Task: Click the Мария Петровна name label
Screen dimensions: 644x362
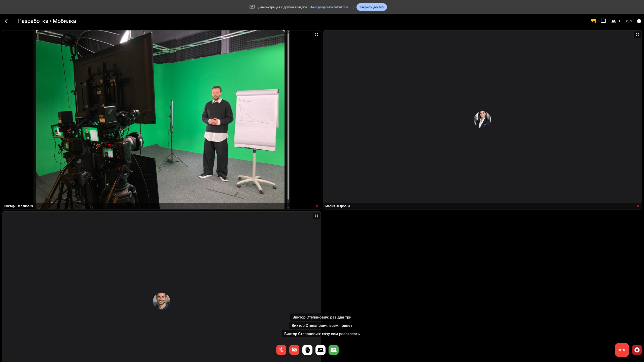Action: [338, 206]
